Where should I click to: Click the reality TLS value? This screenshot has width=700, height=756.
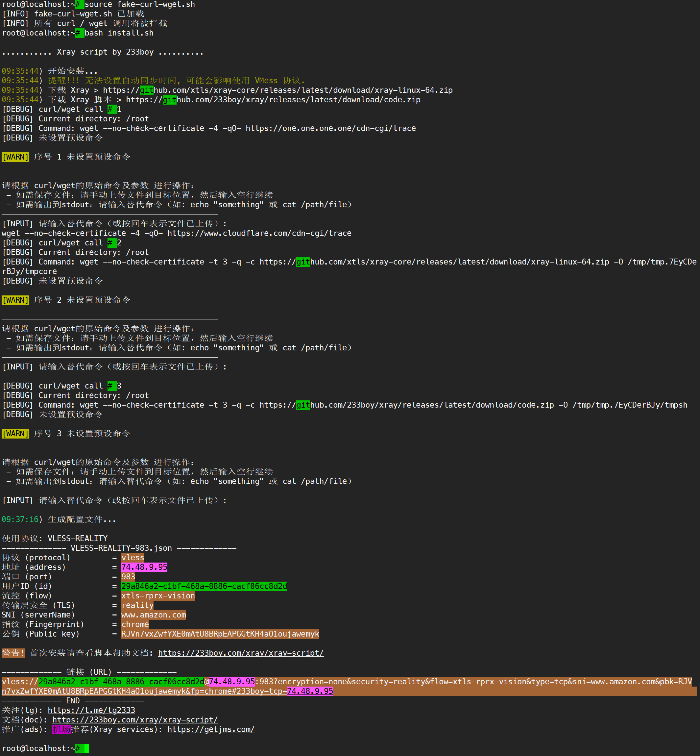[137, 605]
